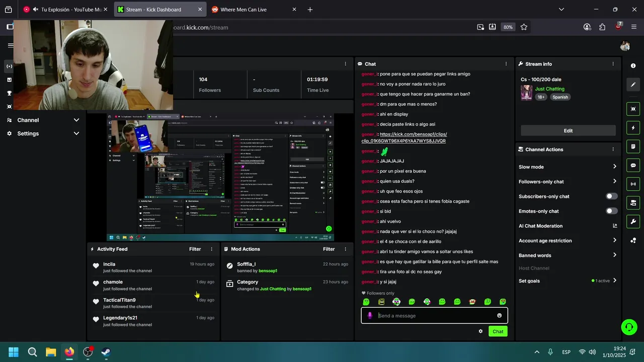Expand Banned words options
The height and width of the screenshot is (362, 644).
tap(614, 255)
